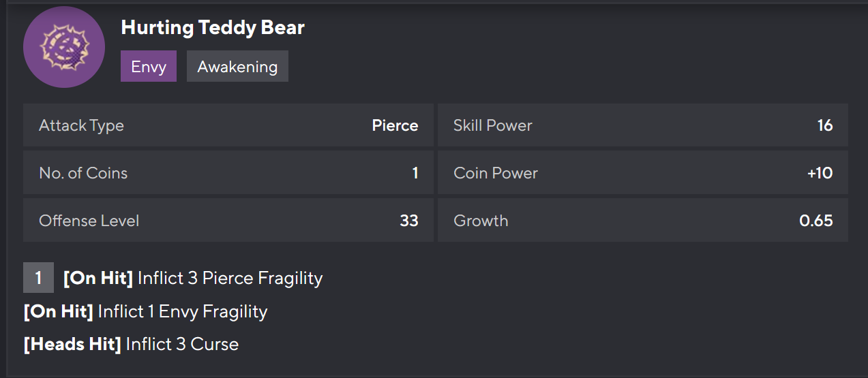The image size is (868, 378).
Task: Click the Hurting Teddy Bear title
Action: click(213, 28)
